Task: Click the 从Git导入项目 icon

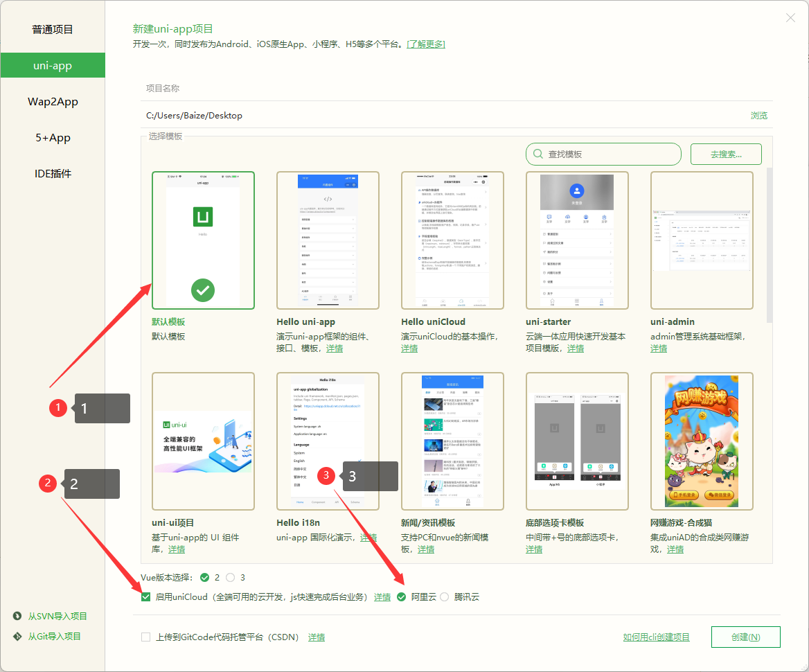Action: (17, 637)
